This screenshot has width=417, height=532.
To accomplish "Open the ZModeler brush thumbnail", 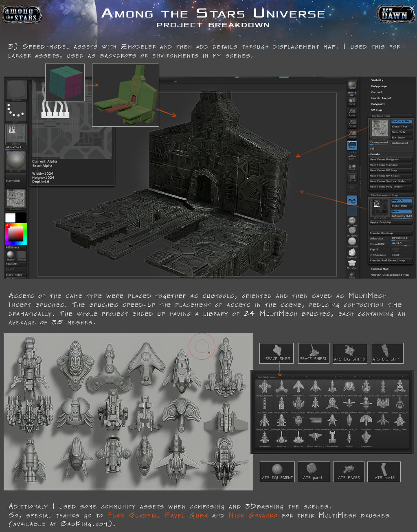I will [x=16, y=90].
